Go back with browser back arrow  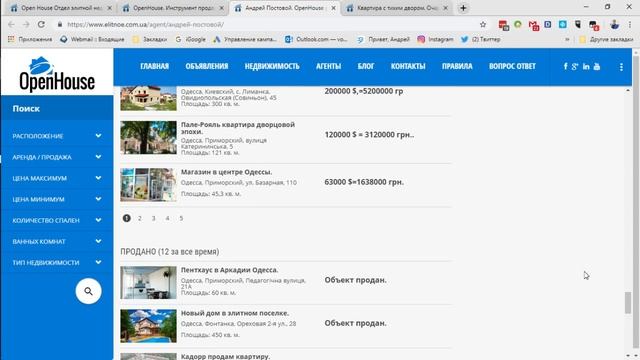(11, 24)
